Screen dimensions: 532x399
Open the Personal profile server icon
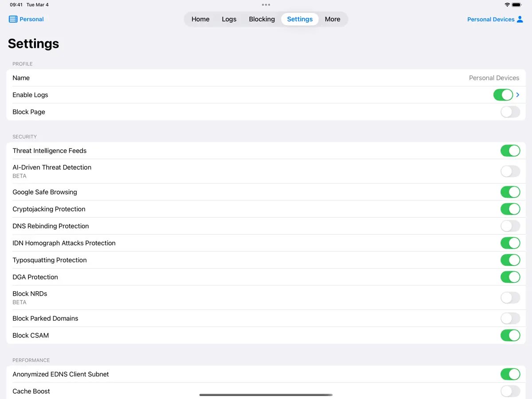coord(13,19)
